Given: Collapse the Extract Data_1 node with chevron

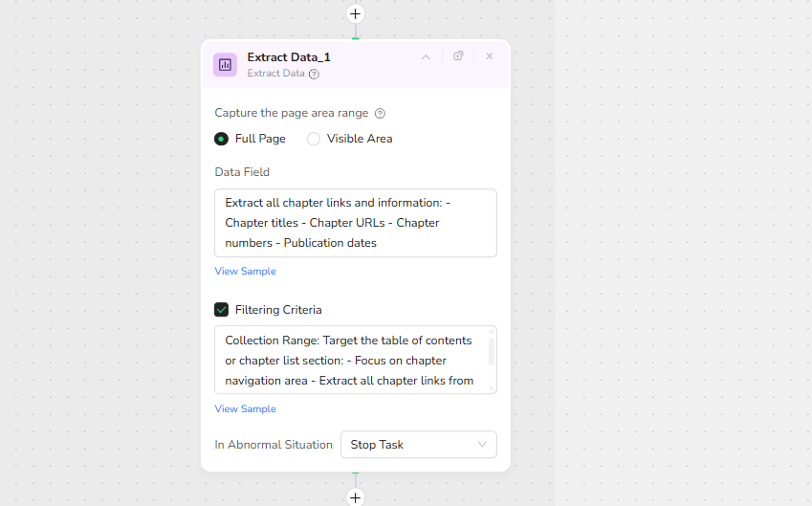Looking at the screenshot, I should tap(426, 56).
